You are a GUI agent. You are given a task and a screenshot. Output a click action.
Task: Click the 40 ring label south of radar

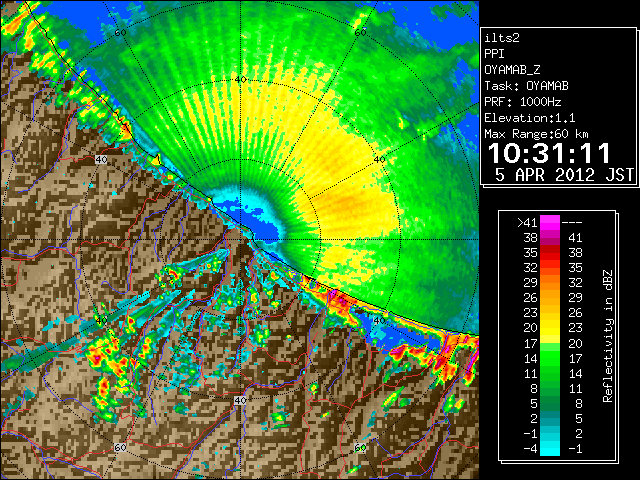point(240,400)
